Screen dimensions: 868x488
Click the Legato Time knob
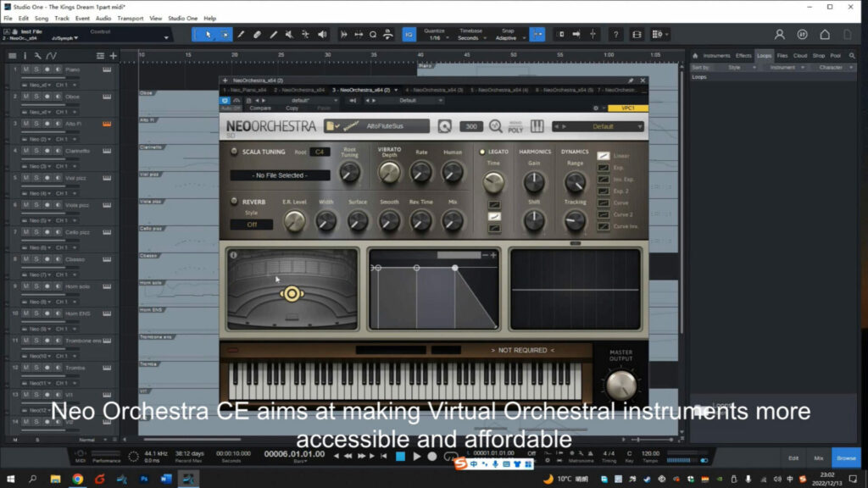(x=493, y=181)
